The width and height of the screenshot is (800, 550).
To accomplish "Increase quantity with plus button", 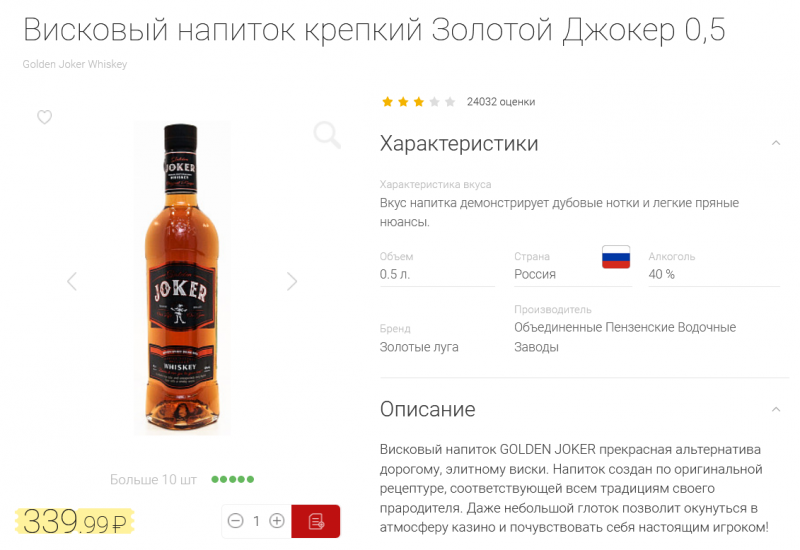I will coord(277,521).
